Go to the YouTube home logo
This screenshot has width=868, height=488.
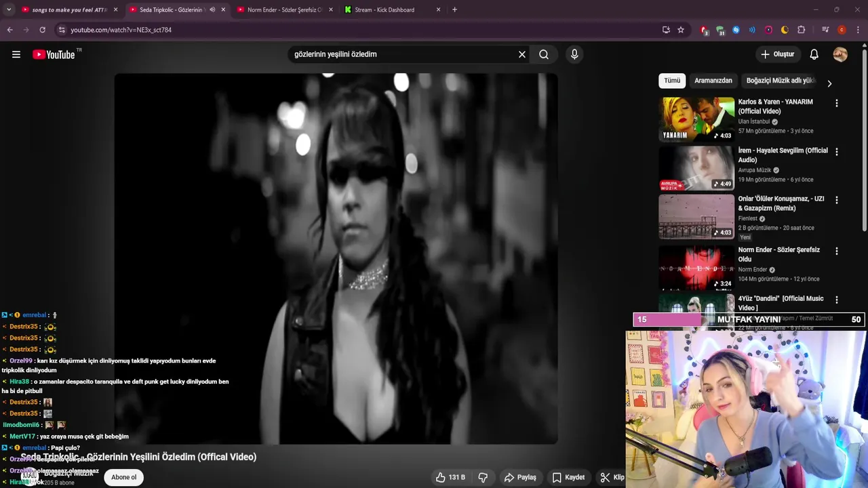coord(54,54)
